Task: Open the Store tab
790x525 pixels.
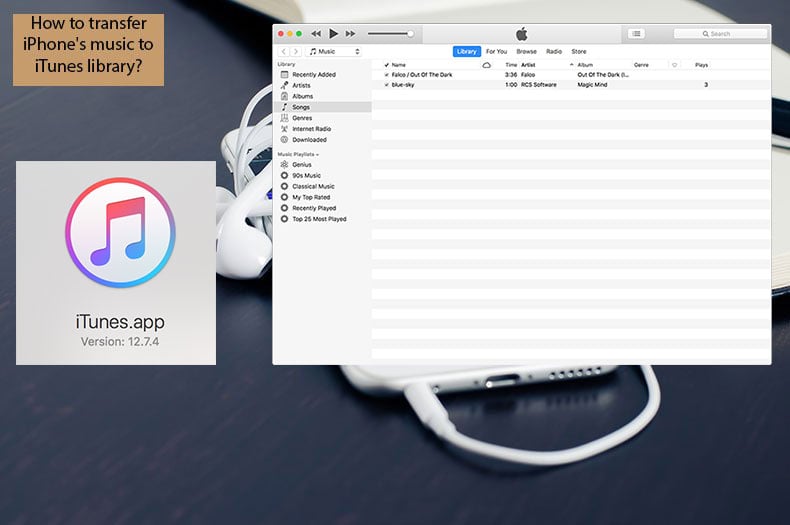Action: 578,51
